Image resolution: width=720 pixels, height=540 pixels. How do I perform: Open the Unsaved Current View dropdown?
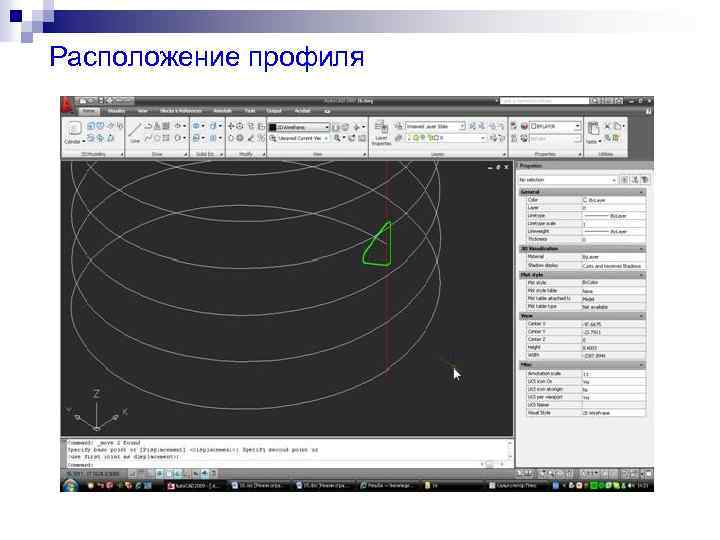(x=299, y=138)
